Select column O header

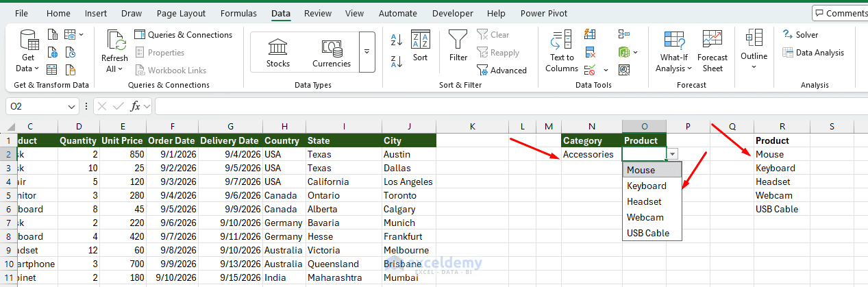(x=644, y=126)
